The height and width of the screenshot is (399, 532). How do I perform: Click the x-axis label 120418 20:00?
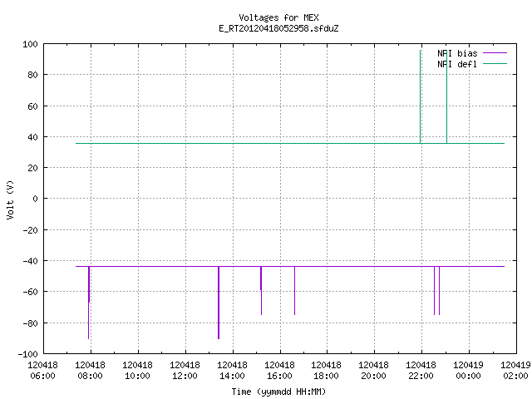pyautogui.click(x=373, y=370)
